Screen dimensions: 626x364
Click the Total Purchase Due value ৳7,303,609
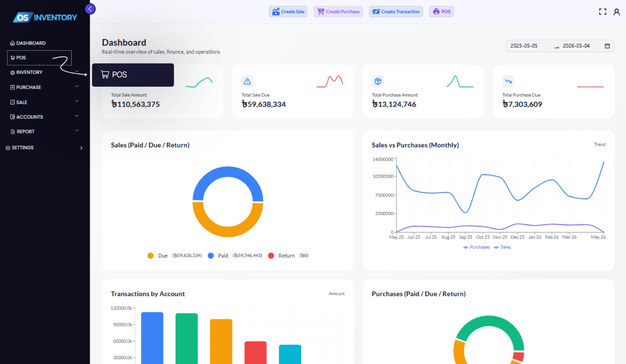[522, 104]
